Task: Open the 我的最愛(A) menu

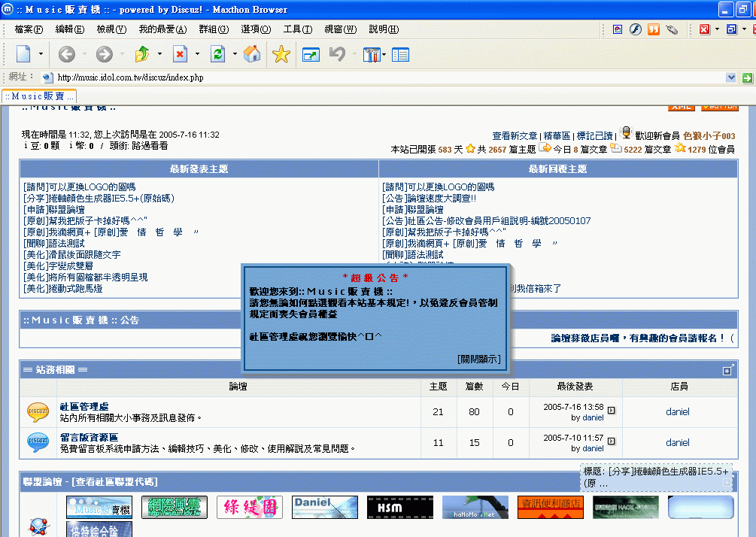Action: click(x=163, y=29)
